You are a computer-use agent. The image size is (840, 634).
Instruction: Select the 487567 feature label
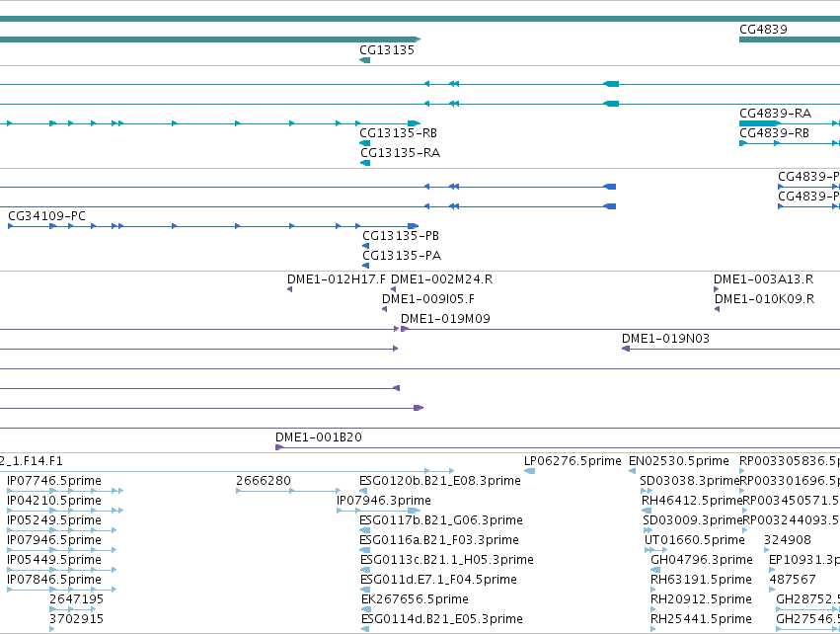click(x=793, y=580)
